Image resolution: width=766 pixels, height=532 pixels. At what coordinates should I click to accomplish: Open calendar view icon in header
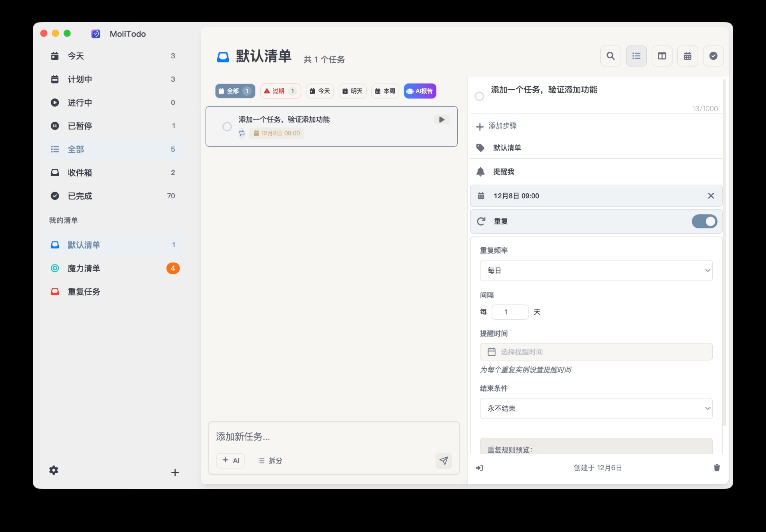click(687, 56)
